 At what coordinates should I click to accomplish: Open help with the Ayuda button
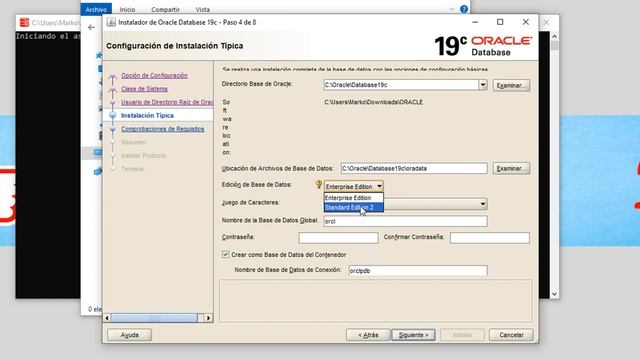coord(129,335)
